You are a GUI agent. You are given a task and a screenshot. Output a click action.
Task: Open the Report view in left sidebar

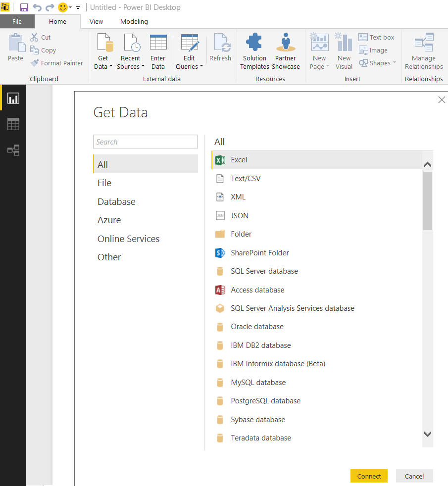click(x=13, y=98)
